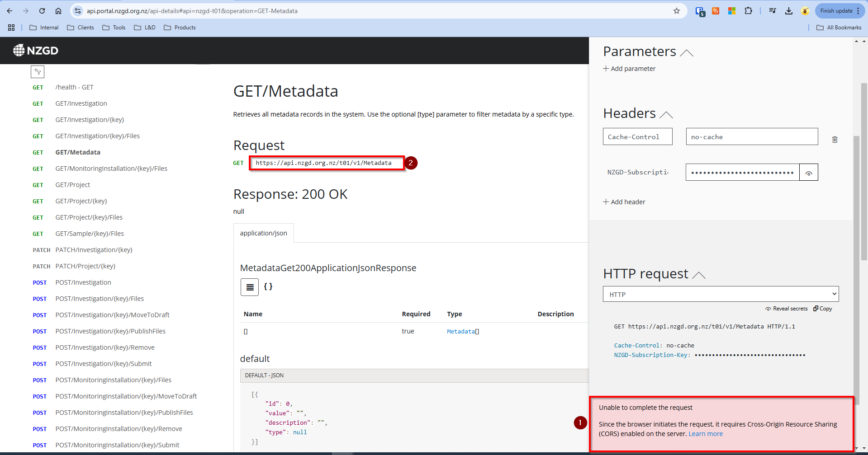
Task: Reload the page in browser
Action: coord(42,11)
